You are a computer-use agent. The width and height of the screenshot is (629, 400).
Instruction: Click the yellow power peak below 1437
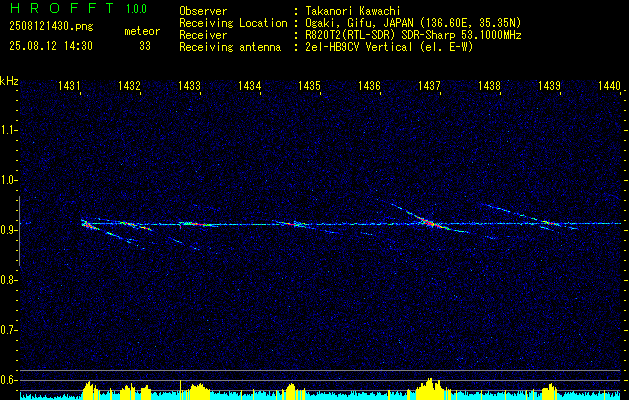(x=430, y=389)
